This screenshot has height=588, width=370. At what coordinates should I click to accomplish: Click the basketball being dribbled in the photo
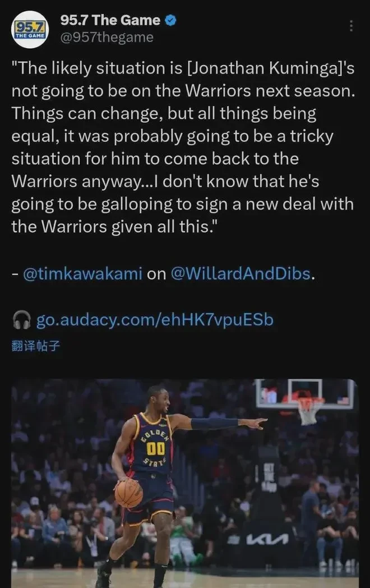[128, 494]
